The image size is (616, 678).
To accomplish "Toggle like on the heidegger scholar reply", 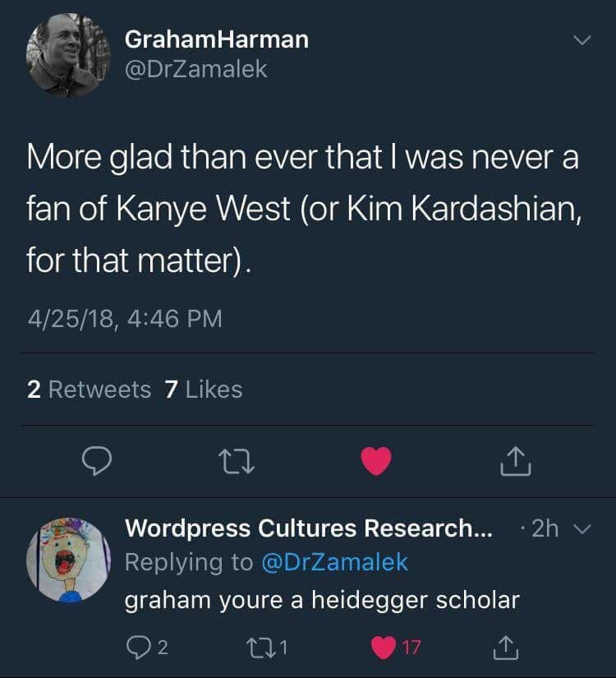I will click(x=384, y=648).
